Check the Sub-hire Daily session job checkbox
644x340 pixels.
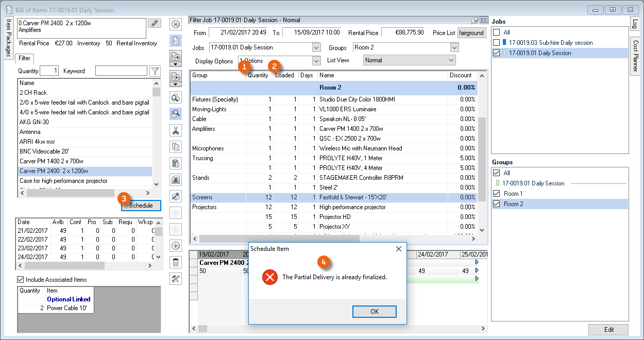[496, 43]
